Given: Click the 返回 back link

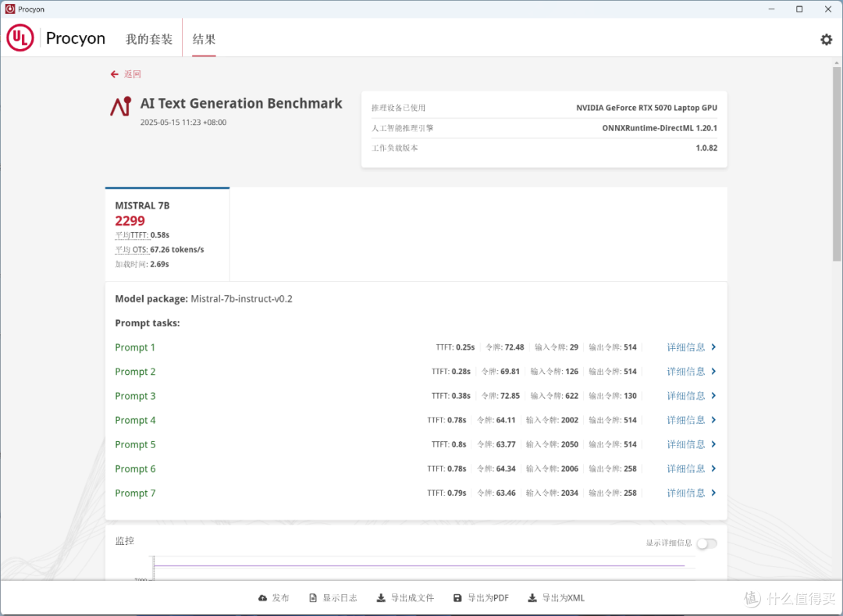Looking at the screenshot, I should pos(132,74).
